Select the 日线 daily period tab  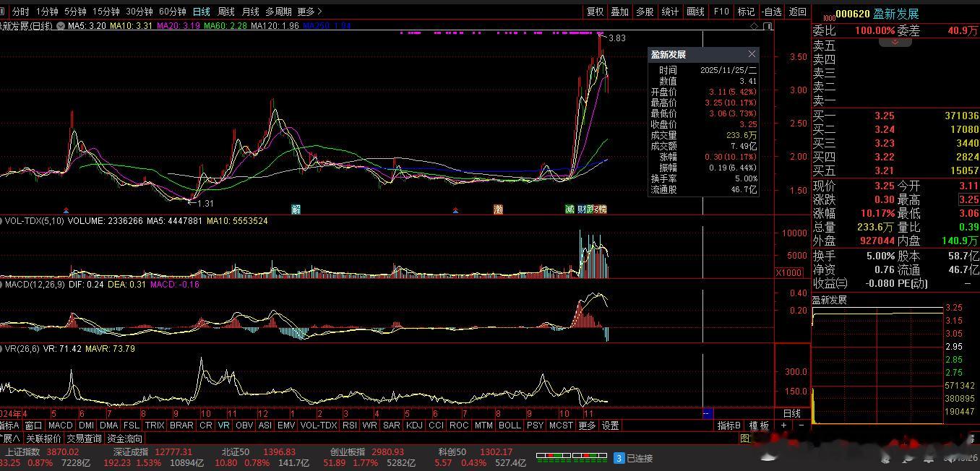[202, 12]
